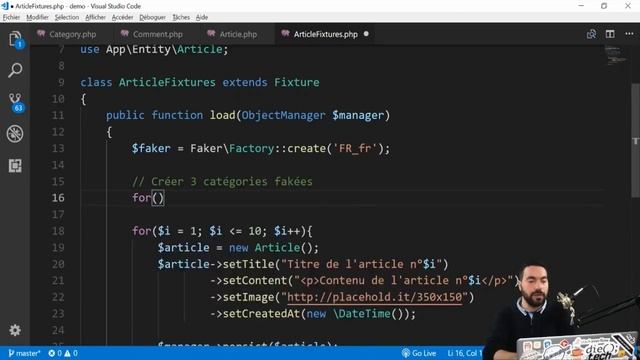The height and width of the screenshot is (360, 640).
Task: Place cursor on 'ArticleFixtures' class name
Action: tap(167, 82)
